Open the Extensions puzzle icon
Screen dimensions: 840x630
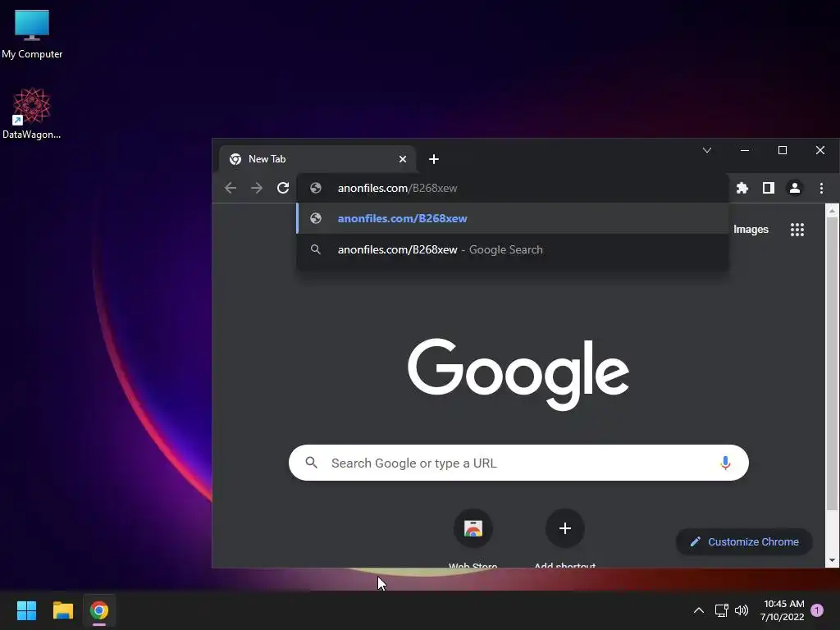click(742, 188)
